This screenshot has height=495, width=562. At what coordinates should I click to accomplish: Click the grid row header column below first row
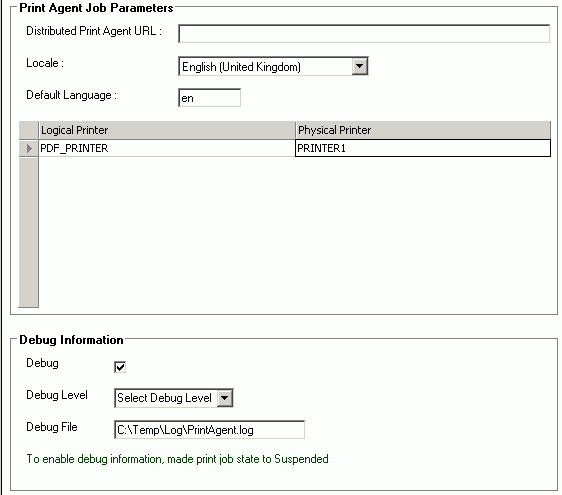click(x=28, y=232)
